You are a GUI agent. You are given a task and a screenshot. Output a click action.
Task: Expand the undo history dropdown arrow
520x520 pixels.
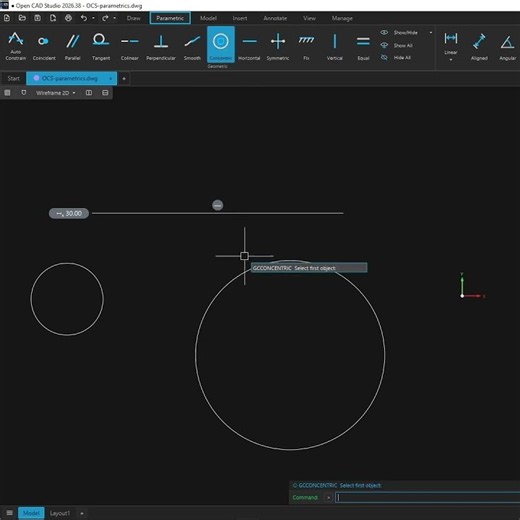click(x=93, y=18)
